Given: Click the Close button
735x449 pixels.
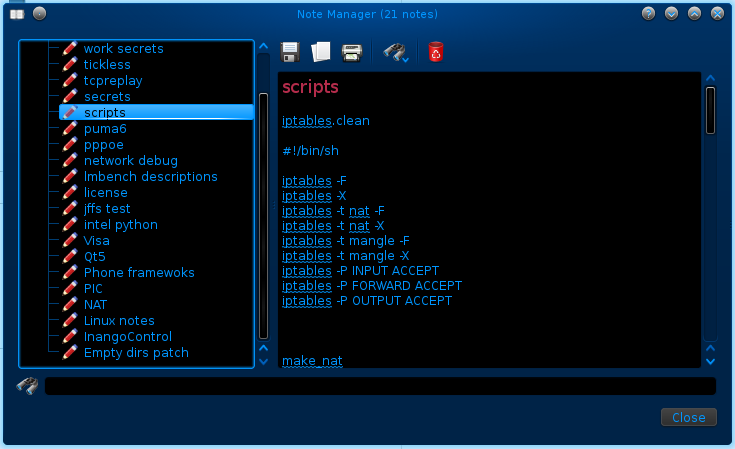Looking at the screenshot, I should 689,417.
